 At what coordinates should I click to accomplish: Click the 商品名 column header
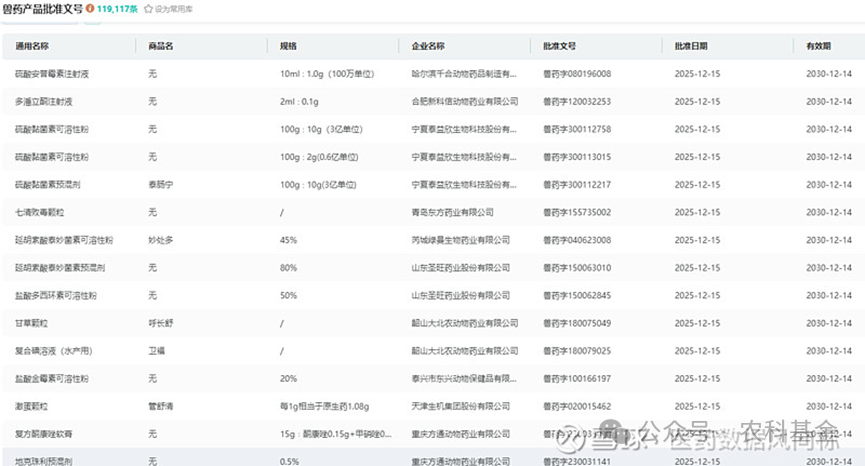point(161,46)
